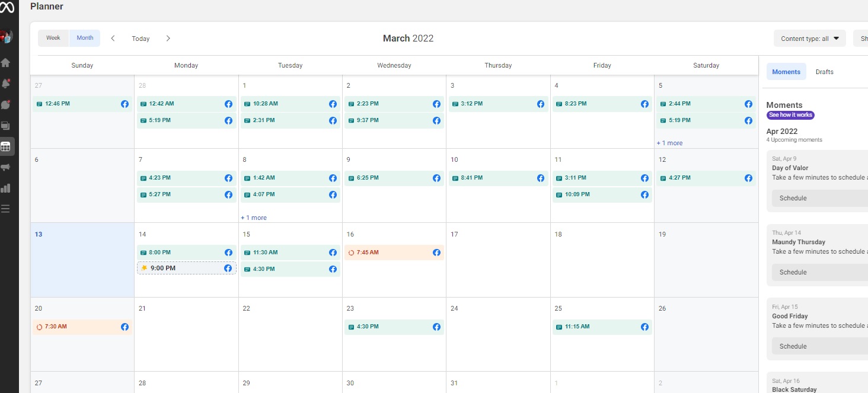
Task: Open the Posts and stories icon
Action: click(6, 126)
